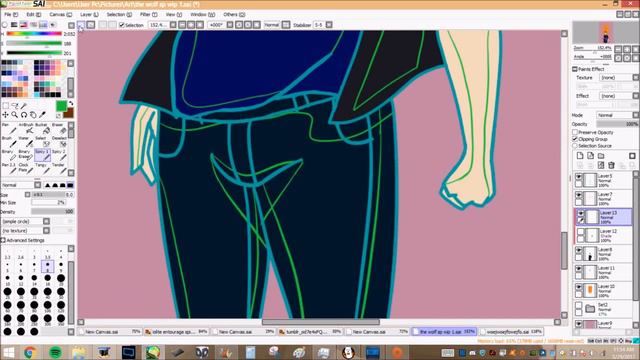This screenshot has width=640, height=360.
Task: Create a new layer folder
Action: click(601, 156)
